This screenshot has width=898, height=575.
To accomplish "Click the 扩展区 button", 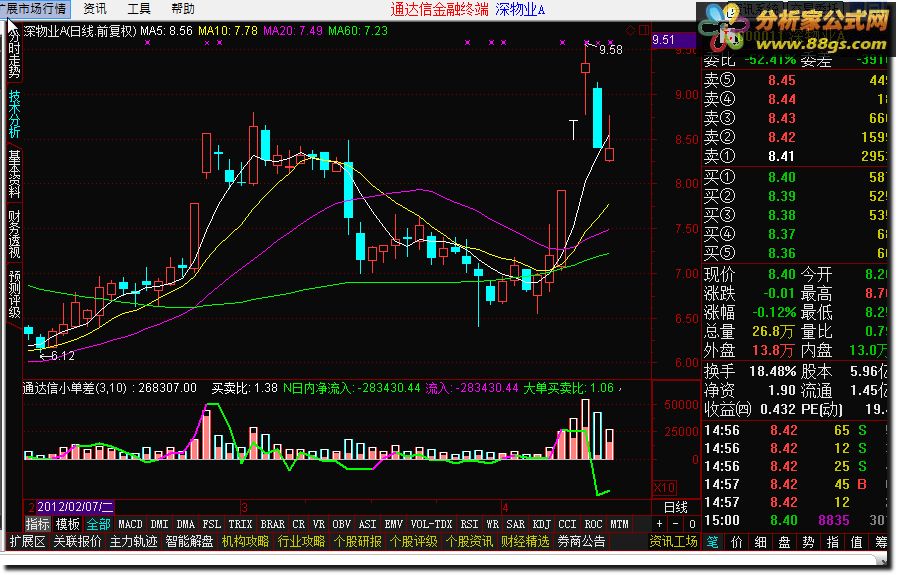I will [x=27, y=541].
